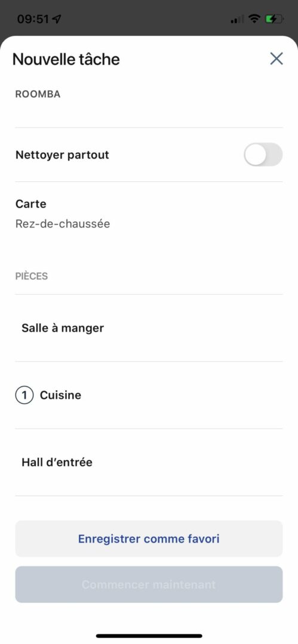Tap the cellular signal bars icon
Viewport: 298px width, 644px height.
(237, 19)
